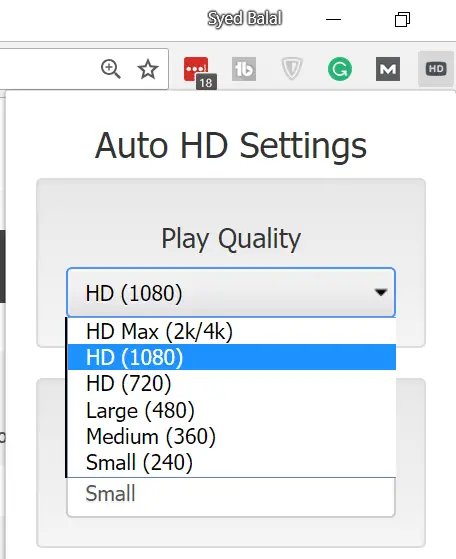
Task: Click the gray shield extension icon
Action: click(292, 69)
